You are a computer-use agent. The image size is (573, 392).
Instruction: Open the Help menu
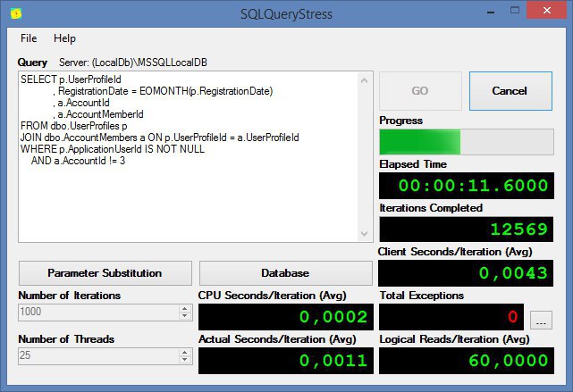click(64, 38)
